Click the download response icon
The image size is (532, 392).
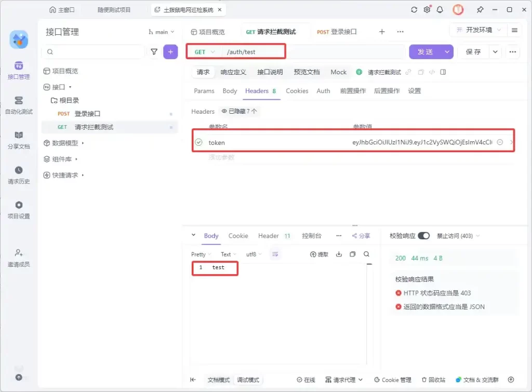pyautogui.click(x=339, y=254)
